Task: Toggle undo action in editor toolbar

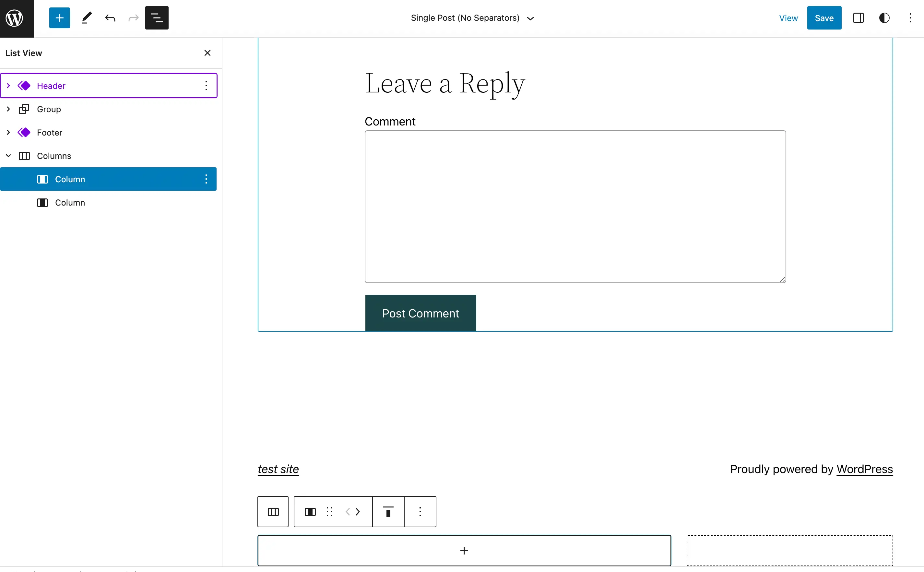Action: coord(110,18)
